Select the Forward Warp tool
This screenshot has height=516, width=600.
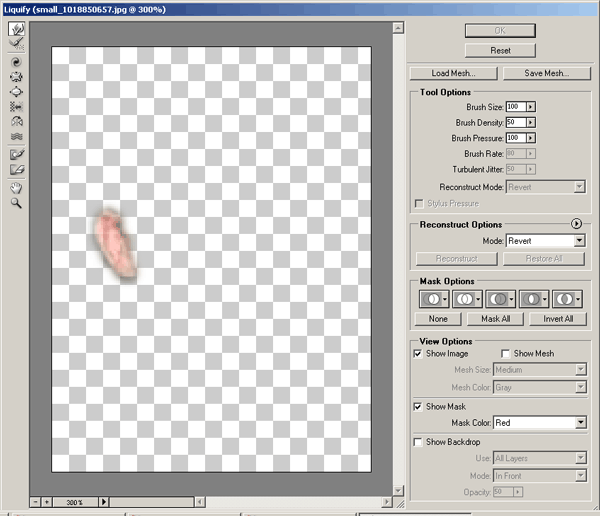click(x=16, y=30)
